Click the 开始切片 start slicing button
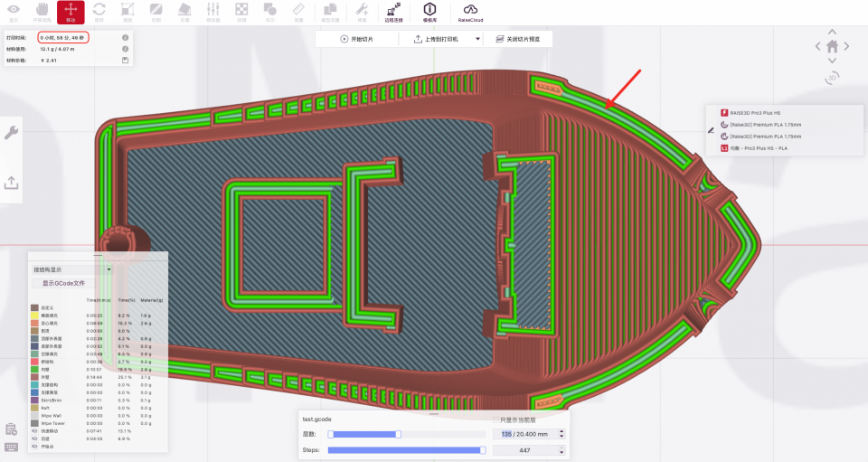 point(356,39)
